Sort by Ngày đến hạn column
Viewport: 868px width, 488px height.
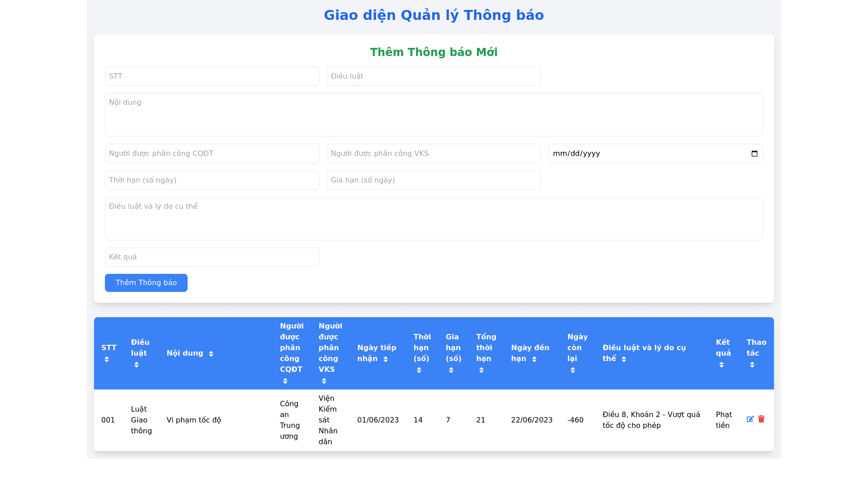click(x=534, y=359)
